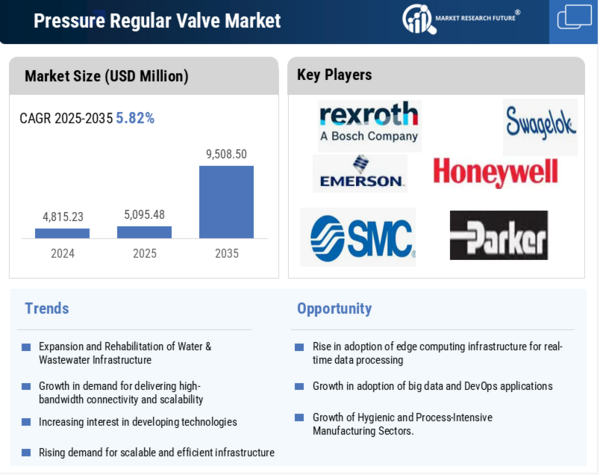The width and height of the screenshot is (600, 475).
Task: Click the big data and DevOps opportunity
Action: (432, 386)
